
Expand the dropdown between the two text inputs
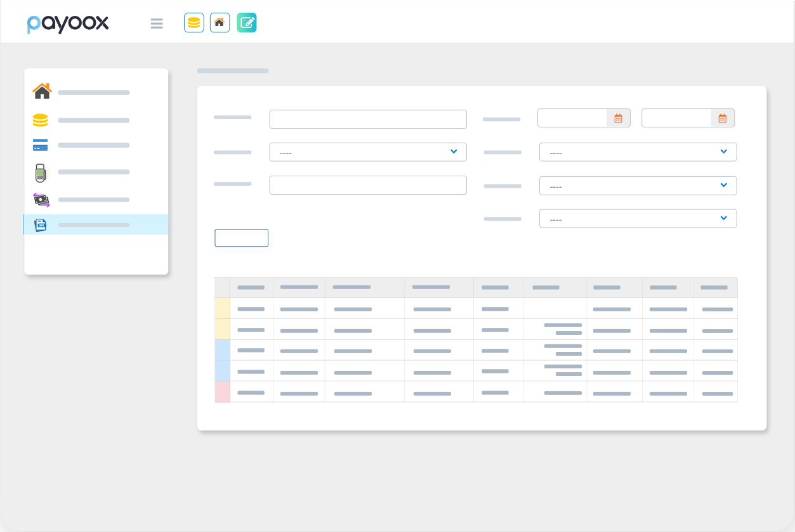pos(368,152)
